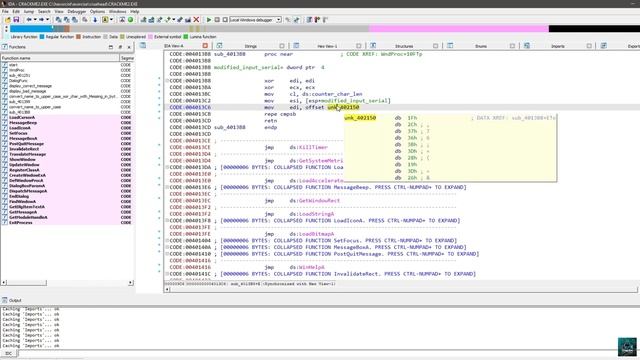Open the forward-navigation history dropdown arrow
This screenshot has width=640, height=360.
tap(47, 20)
